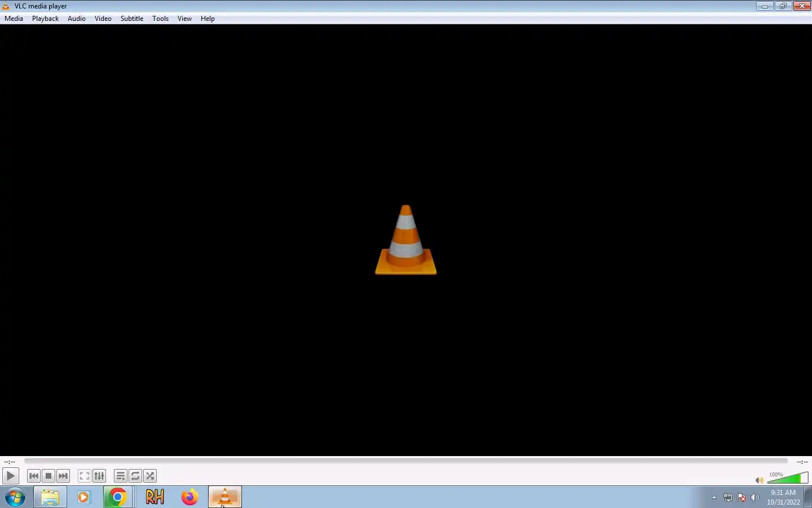
Task: Seek on the playback position bar
Action: (406, 461)
